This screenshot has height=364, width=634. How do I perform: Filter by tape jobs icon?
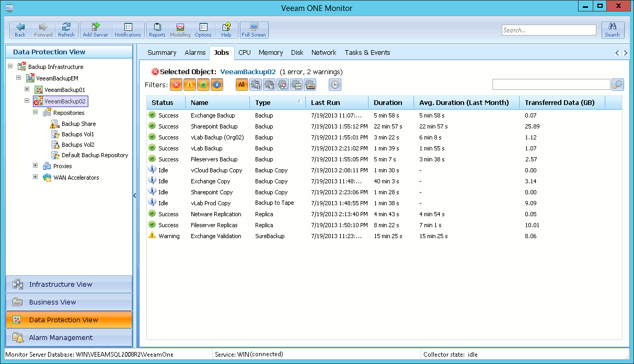(310, 85)
